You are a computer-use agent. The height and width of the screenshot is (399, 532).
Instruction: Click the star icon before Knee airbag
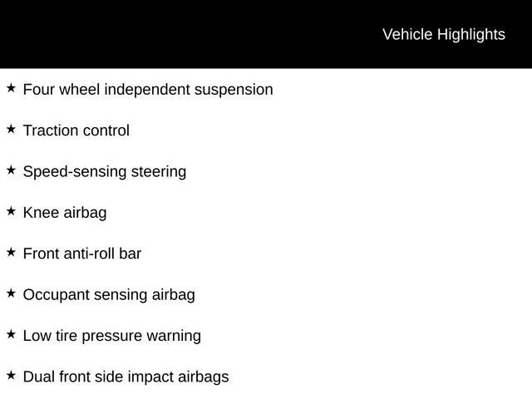coord(11,211)
